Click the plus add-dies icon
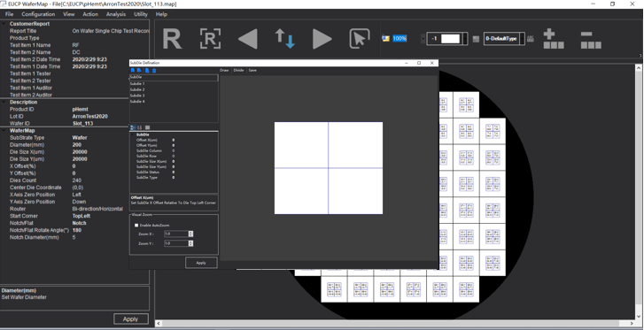 point(554,39)
